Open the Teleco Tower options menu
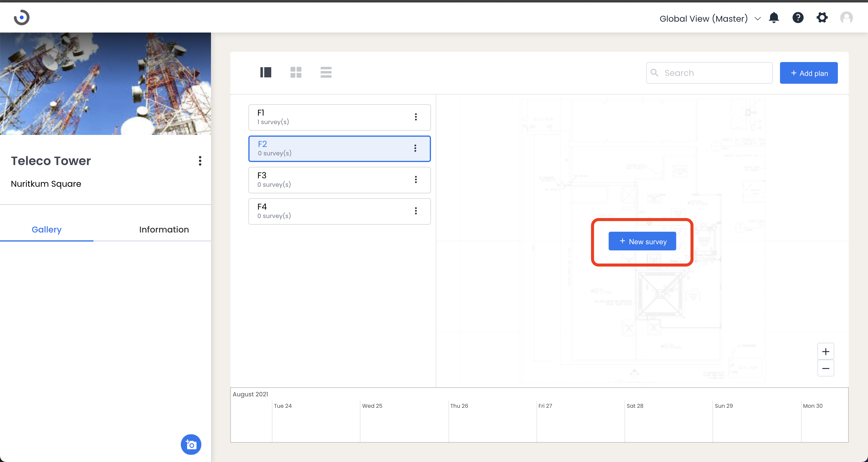868x462 pixels. [200, 161]
